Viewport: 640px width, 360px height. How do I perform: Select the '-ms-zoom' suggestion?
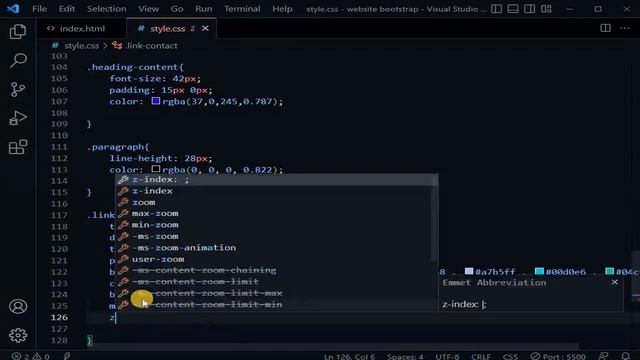point(277,236)
